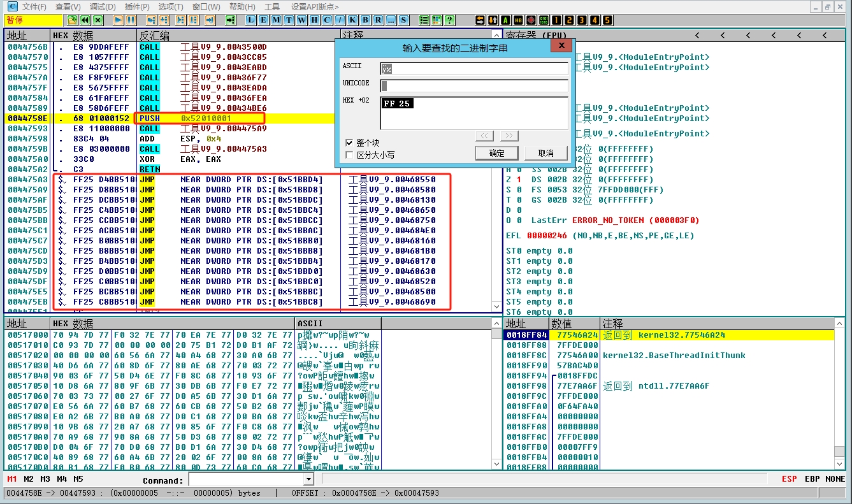The width and height of the screenshot is (852, 504).
Task: Click the green help question-mark icon
Action: [450, 20]
